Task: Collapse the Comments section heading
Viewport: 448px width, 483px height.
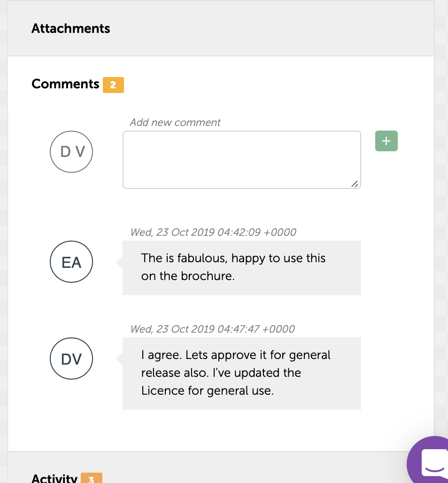Action: coord(65,84)
